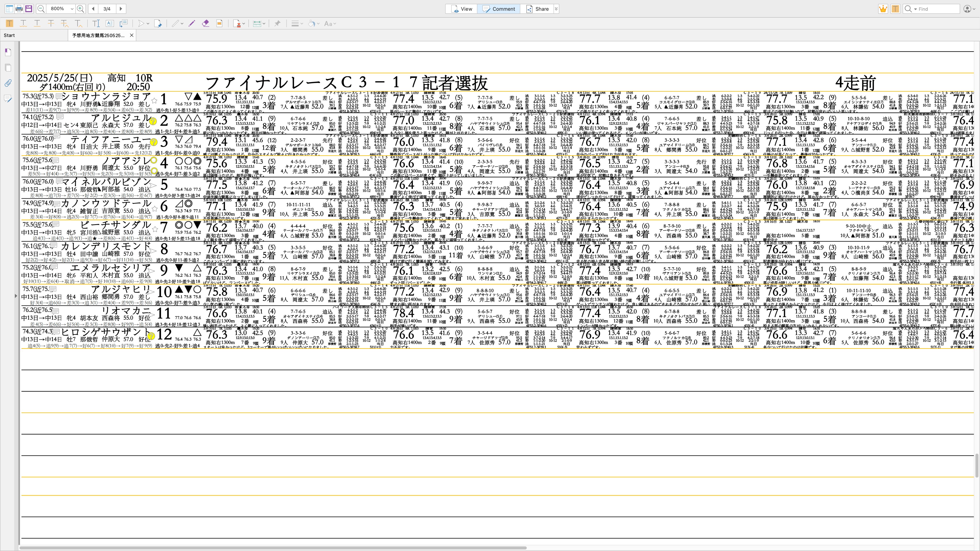This screenshot has height=551, width=980.
Task: Click the race title ファイナルレースＣ３－１７記者選抜
Action: [346, 83]
